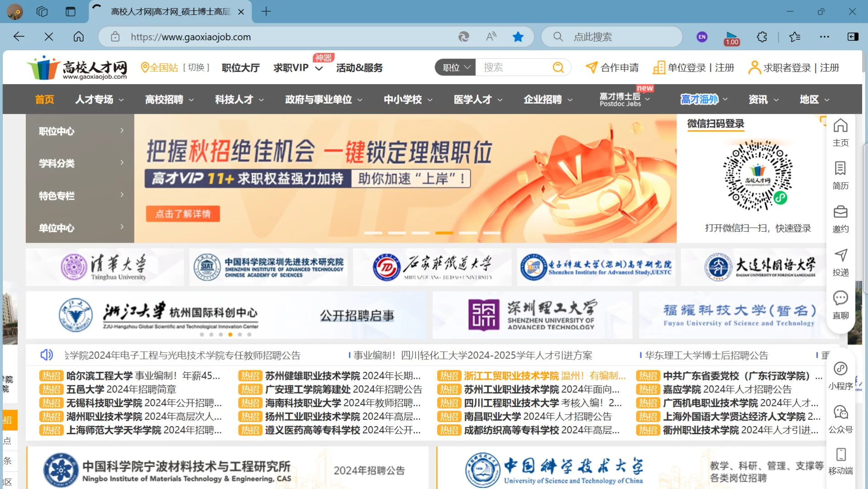Open 单位中心 in left side menu

[x=80, y=228]
